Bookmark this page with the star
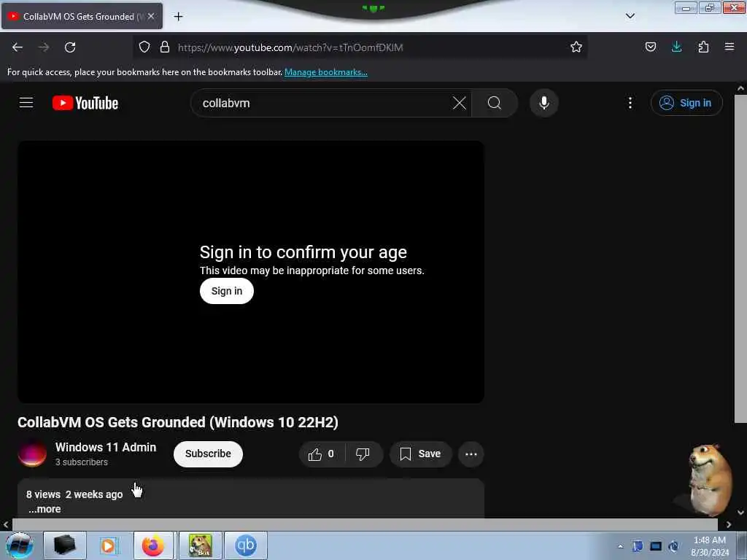 pos(576,47)
